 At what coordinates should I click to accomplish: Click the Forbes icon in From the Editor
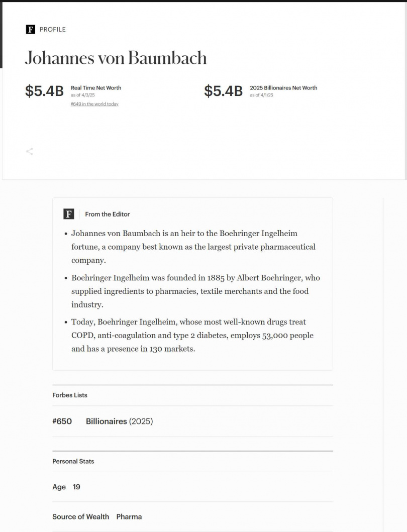69,214
